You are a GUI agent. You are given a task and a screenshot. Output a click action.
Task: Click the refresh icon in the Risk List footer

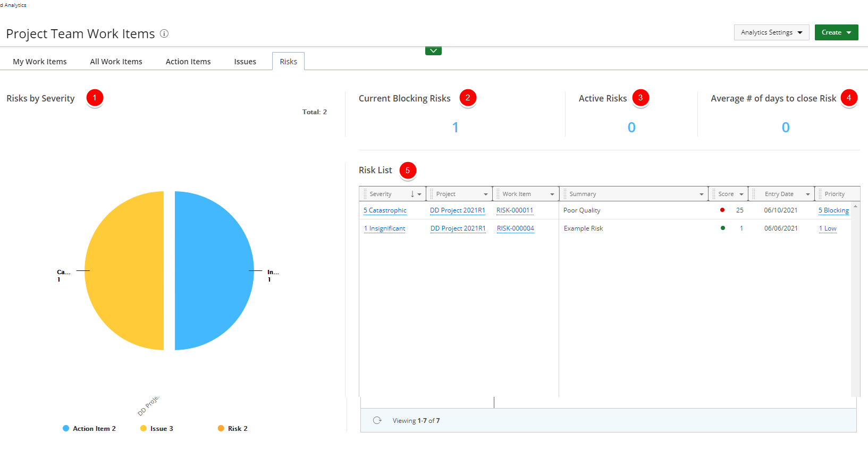(377, 420)
